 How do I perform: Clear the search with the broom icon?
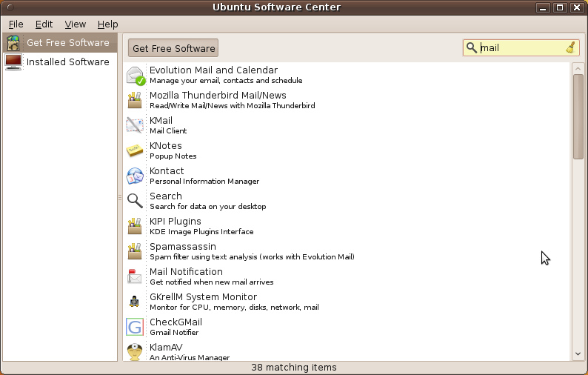coord(570,47)
